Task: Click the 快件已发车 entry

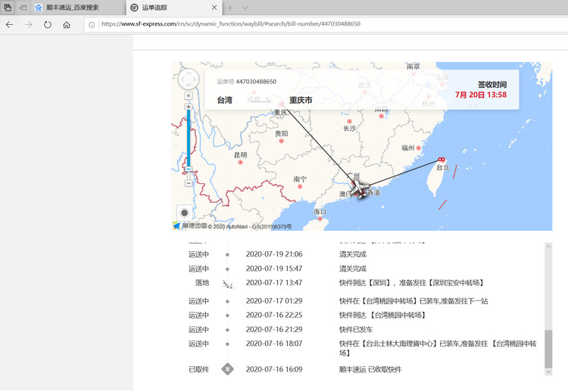Action: (x=356, y=330)
